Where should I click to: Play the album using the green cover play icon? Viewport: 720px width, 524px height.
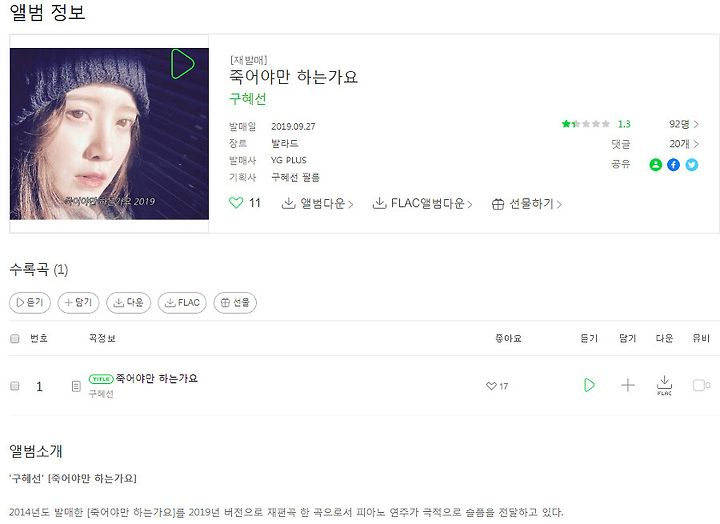pos(183,63)
